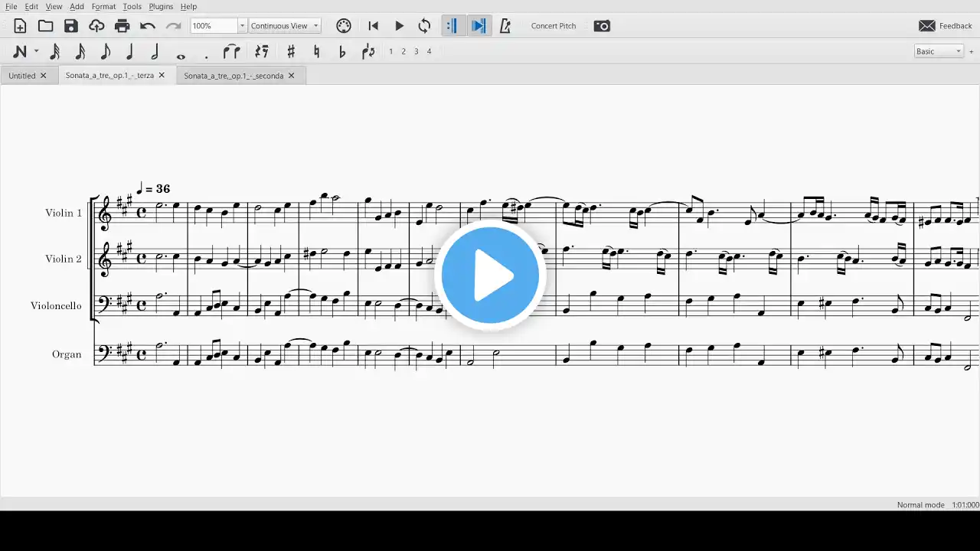Select the sharp accidental icon
The image size is (980, 551).
coord(291,51)
